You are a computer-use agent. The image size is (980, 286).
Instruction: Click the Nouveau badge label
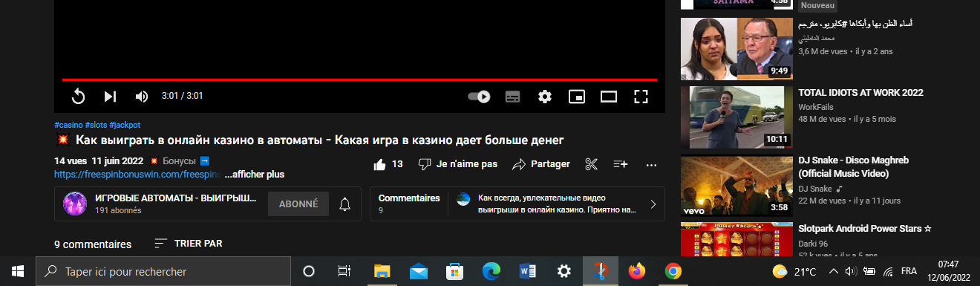click(817, 5)
